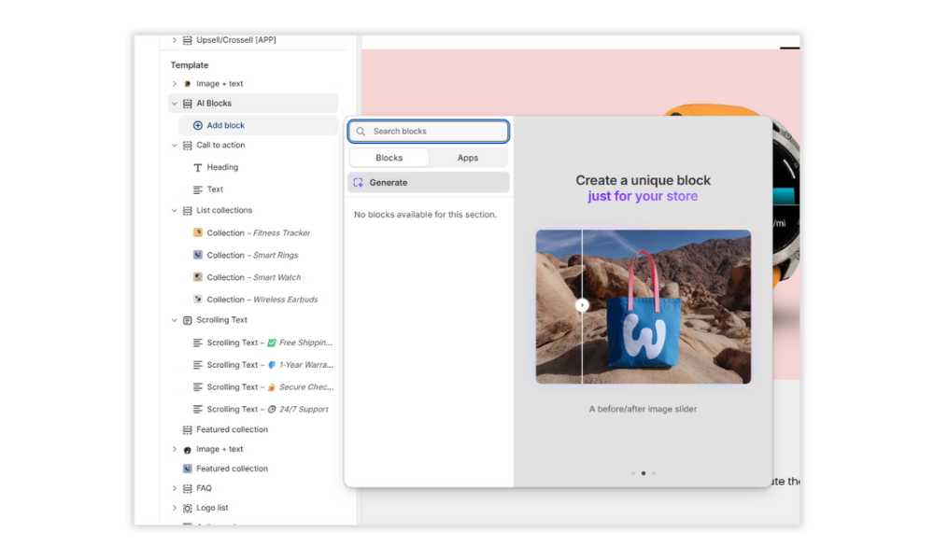Screen dimensions: 934x560
Task: Click in the Search blocks field
Action: pos(429,132)
